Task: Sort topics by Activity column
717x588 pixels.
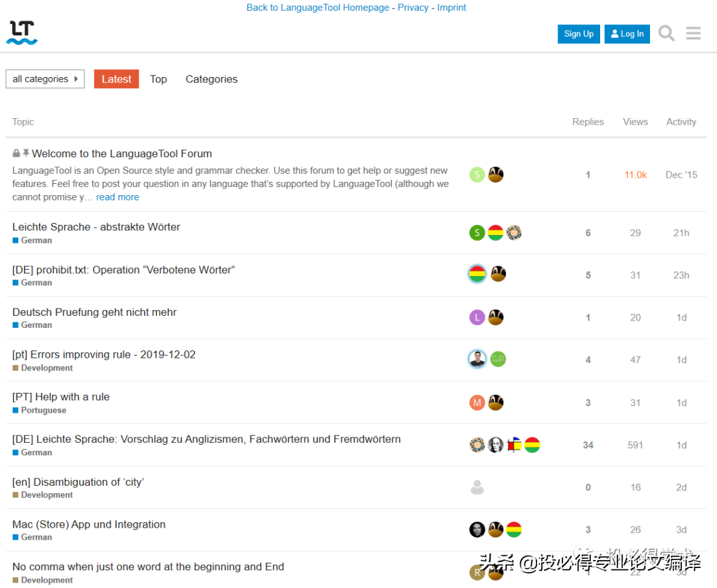Action: click(681, 121)
